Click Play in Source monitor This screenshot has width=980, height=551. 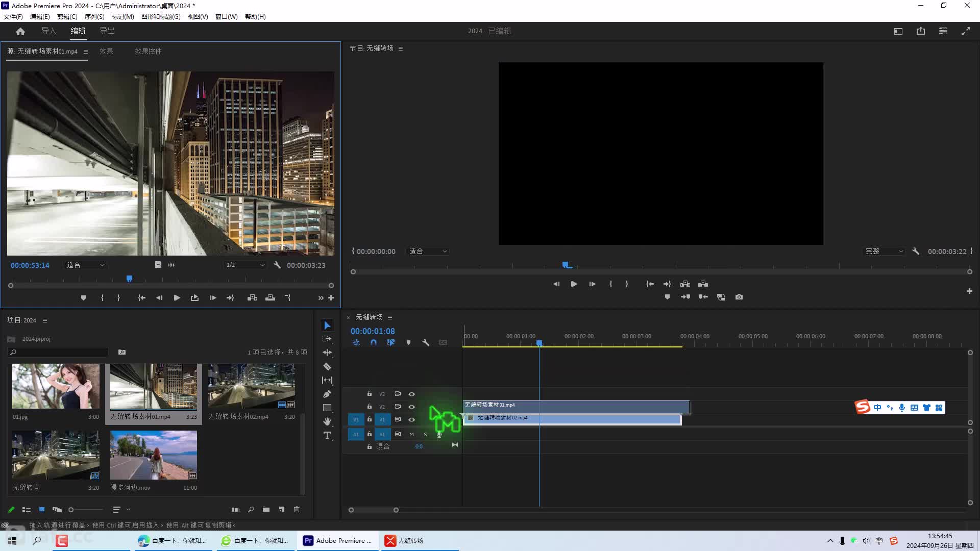pyautogui.click(x=177, y=298)
